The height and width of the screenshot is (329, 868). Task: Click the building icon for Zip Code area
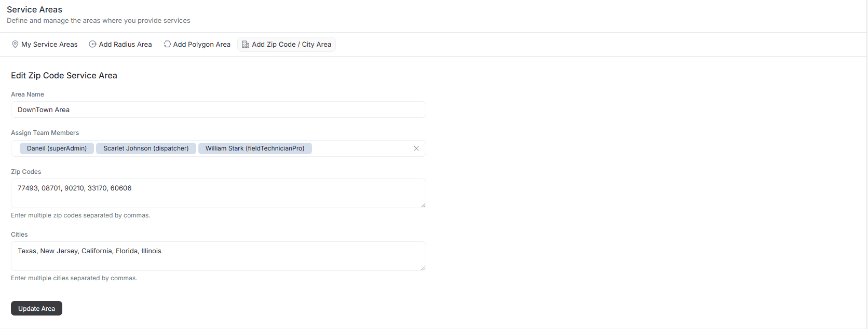pos(246,45)
